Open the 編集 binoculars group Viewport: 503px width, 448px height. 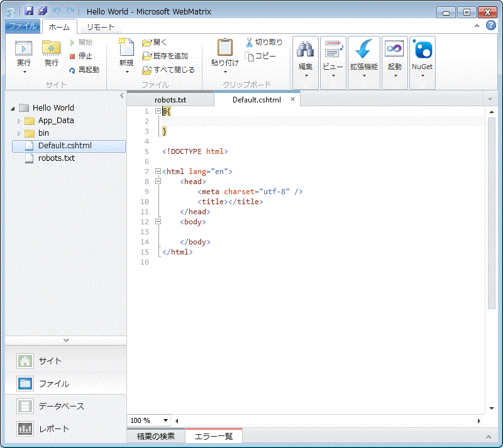306,63
